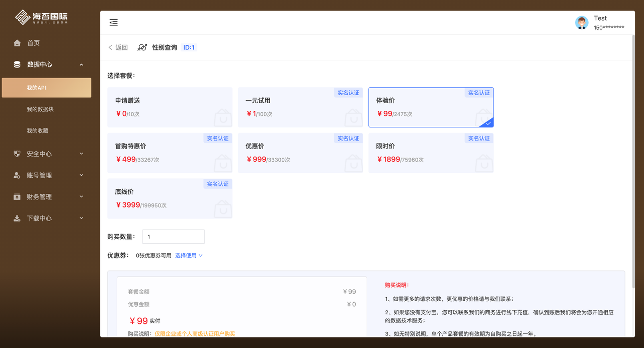Image resolution: width=644 pixels, height=348 pixels.
Task: Open 我的API in the sidebar
Action: [x=47, y=88]
